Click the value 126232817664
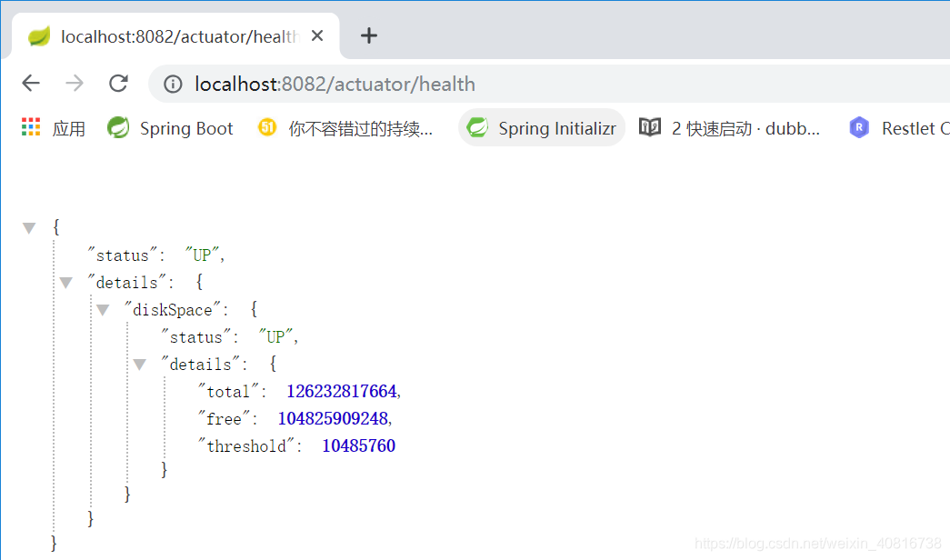The height and width of the screenshot is (560, 950). pyautogui.click(x=342, y=392)
